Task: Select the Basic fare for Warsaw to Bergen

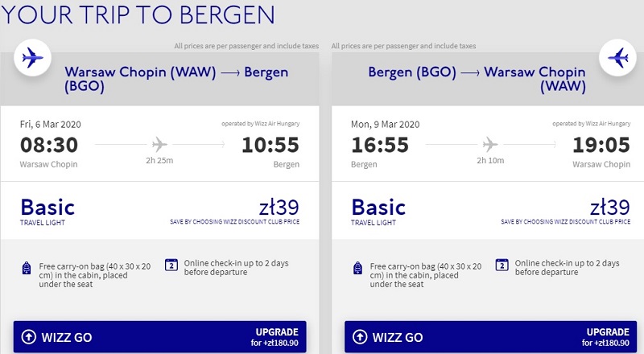Action: point(47,208)
